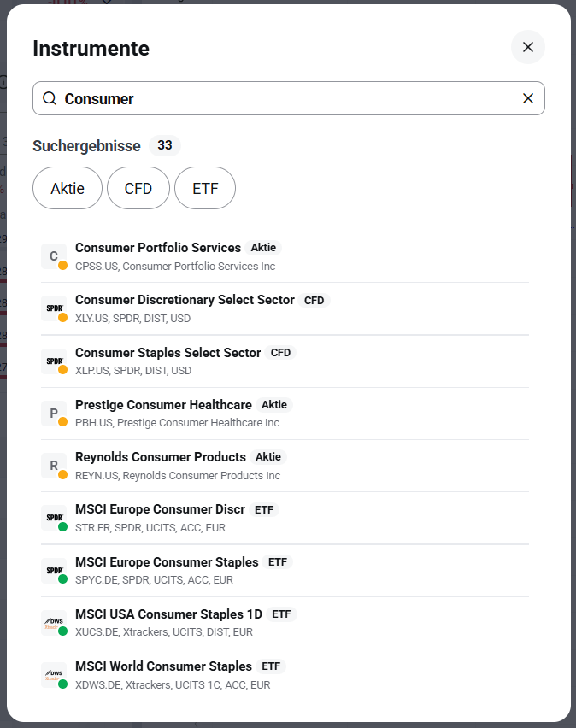
Task: Click CFD tag on Consumer Discretionary row
Action: click(314, 301)
